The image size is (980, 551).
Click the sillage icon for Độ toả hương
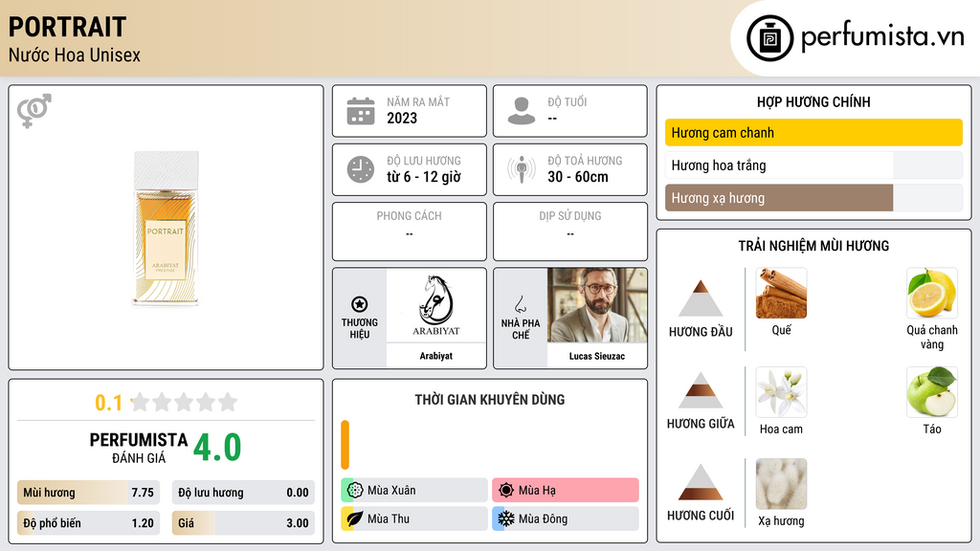tap(522, 169)
